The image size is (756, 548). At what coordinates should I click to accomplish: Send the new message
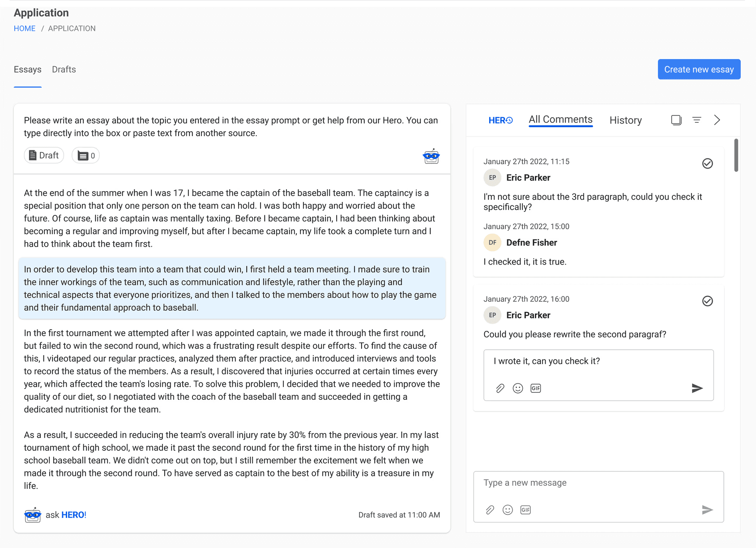pyautogui.click(x=707, y=510)
